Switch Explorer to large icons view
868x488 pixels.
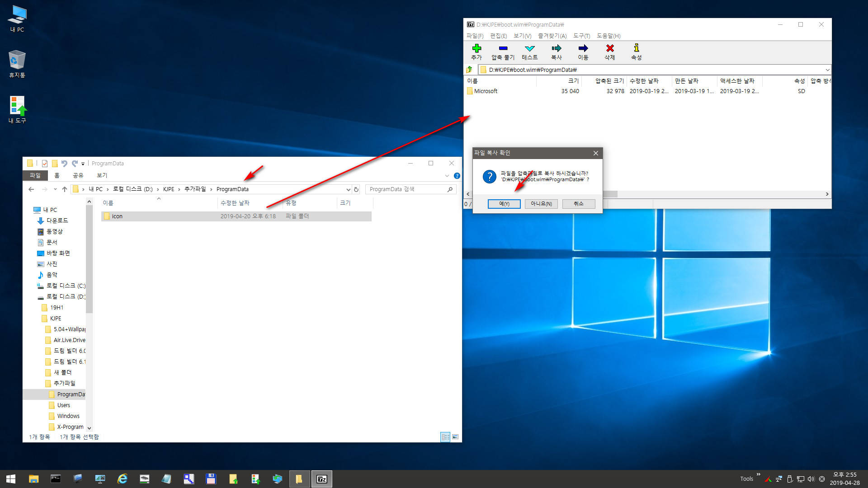[455, 437]
